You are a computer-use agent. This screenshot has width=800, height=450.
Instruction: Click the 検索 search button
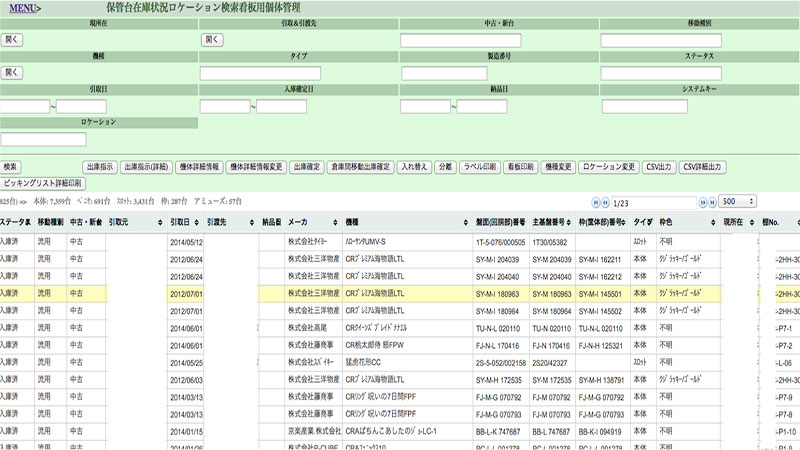[x=10, y=167]
